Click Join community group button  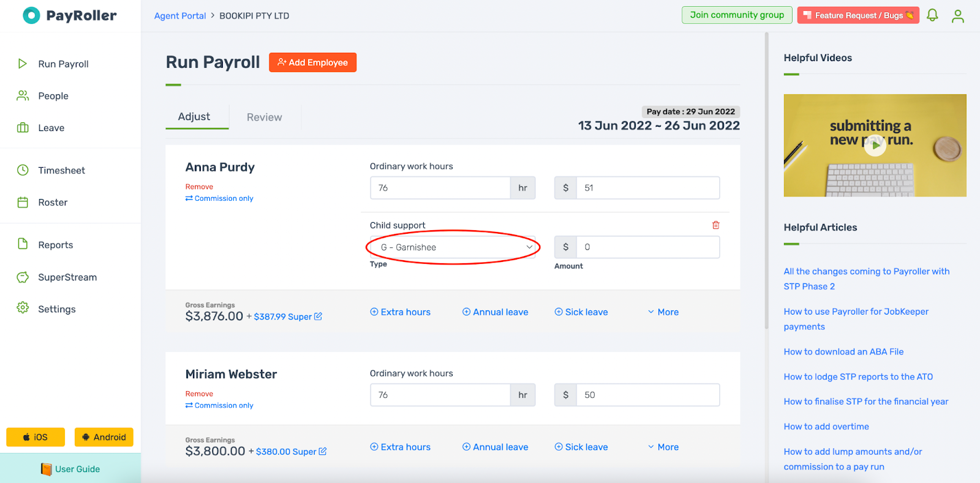(737, 15)
